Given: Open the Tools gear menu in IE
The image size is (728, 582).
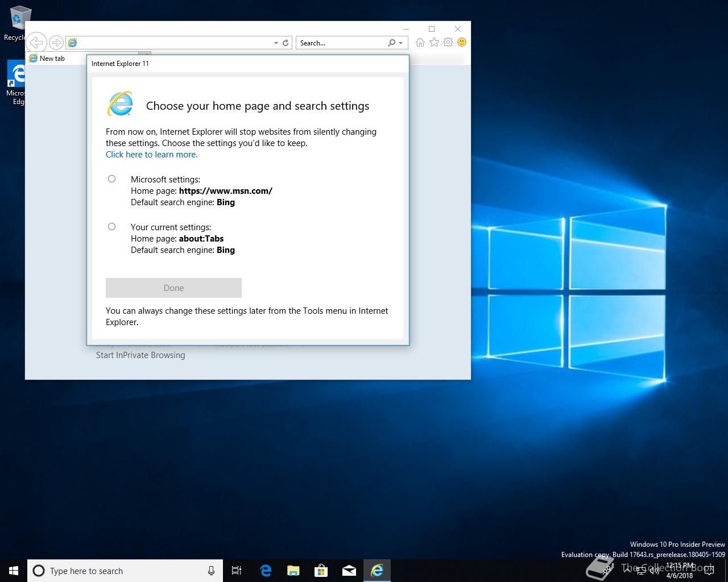Looking at the screenshot, I should tap(448, 42).
